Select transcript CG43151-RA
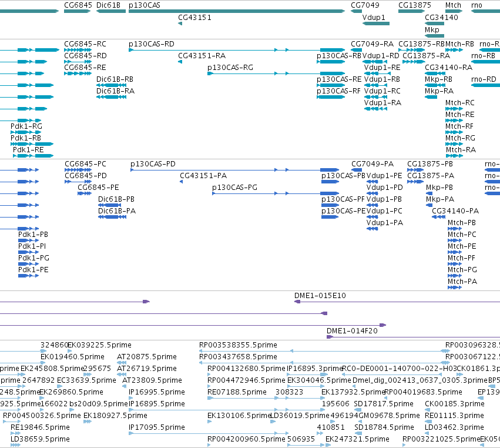This screenshot has height=448, width=500. (x=180, y=62)
